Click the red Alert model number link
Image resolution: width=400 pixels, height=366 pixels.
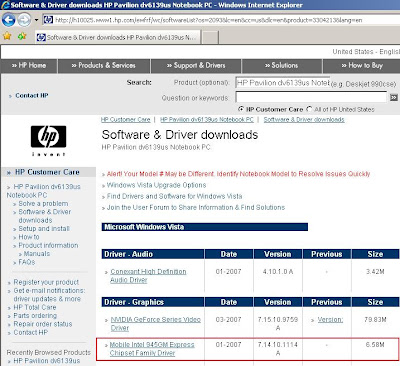coord(238,174)
